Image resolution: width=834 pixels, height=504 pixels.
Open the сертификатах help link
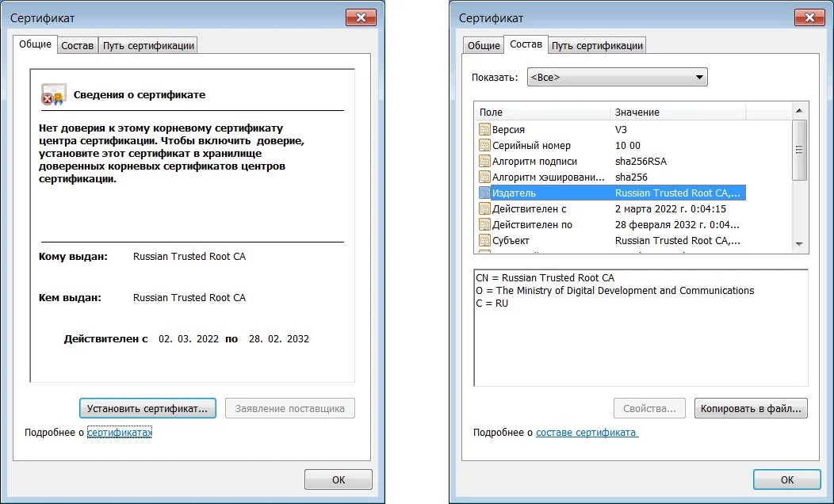coord(120,432)
